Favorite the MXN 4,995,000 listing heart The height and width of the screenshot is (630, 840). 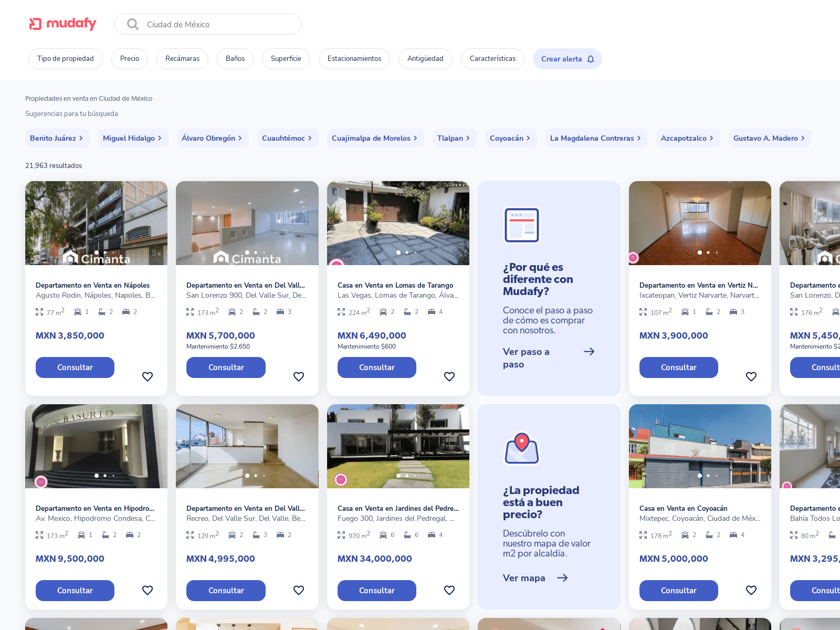coord(299,590)
